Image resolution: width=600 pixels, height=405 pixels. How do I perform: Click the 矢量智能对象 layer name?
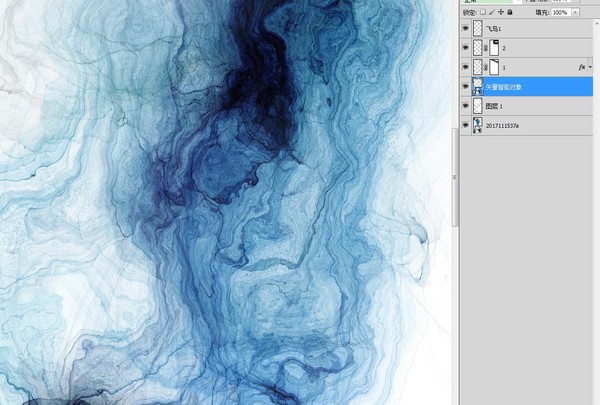click(503, 87)
